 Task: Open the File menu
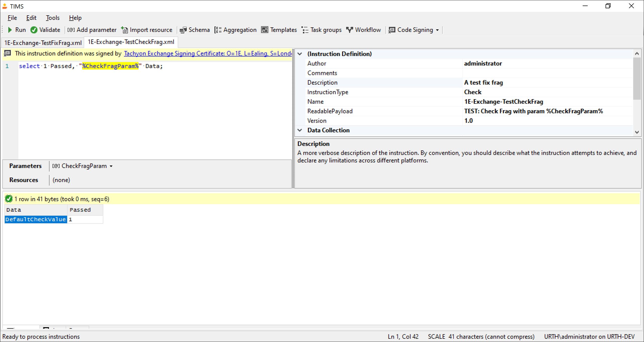[12, 18]
